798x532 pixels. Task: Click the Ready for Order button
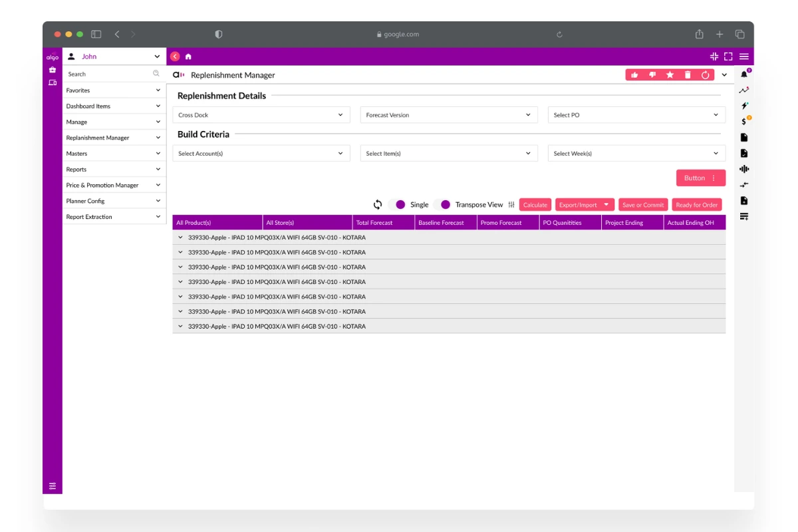tap(697, 205)
